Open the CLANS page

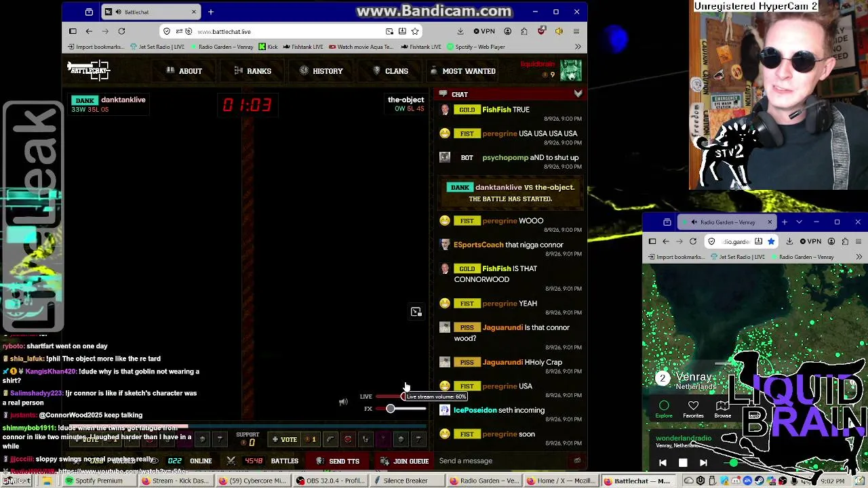coord(391,71)
